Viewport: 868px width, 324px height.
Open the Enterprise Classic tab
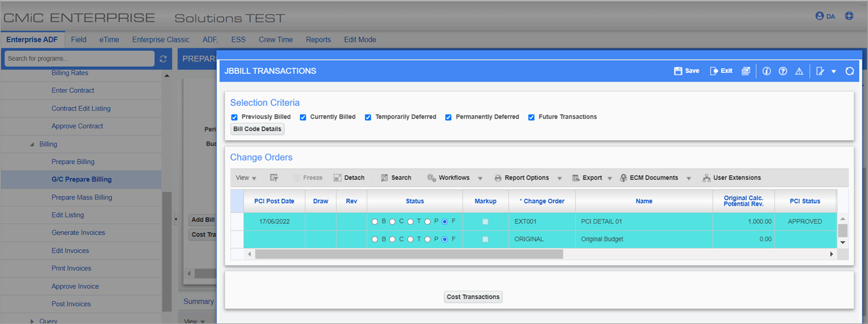[x=161, y=39]
